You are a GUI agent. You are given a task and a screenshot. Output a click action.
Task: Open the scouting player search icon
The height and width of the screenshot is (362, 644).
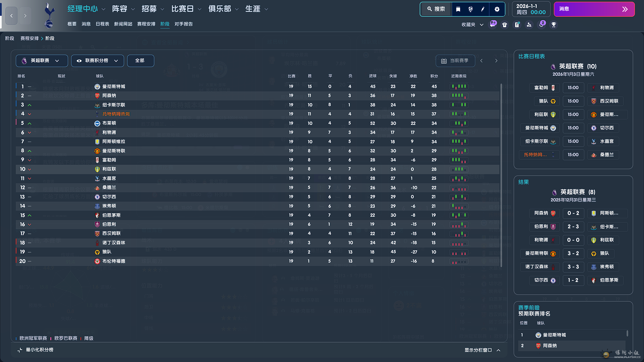pyautogui.click(x=529, y=25)
